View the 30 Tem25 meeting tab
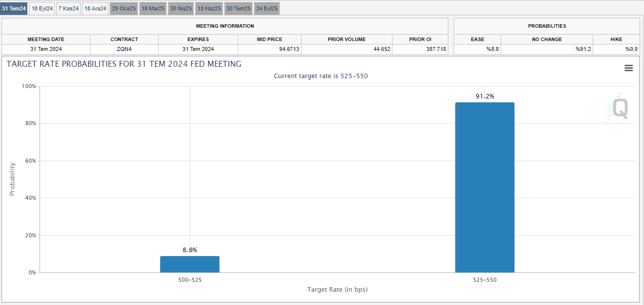Image resolution: width=644 pixels, height=305 pixels. (x=238, y=8)
